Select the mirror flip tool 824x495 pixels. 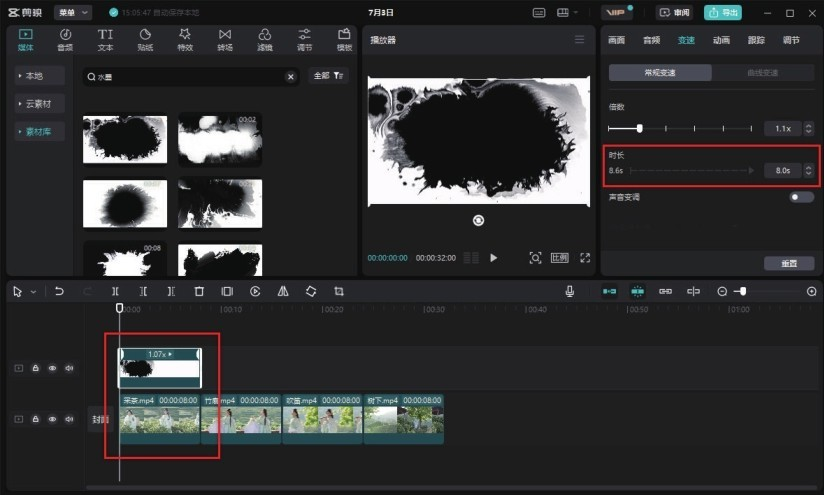tap(283, 291)
